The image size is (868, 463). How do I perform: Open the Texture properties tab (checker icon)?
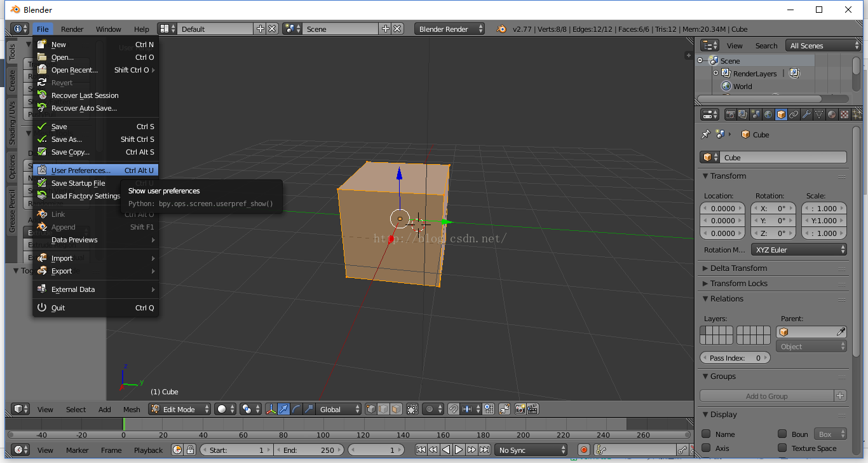coord(844,114)
